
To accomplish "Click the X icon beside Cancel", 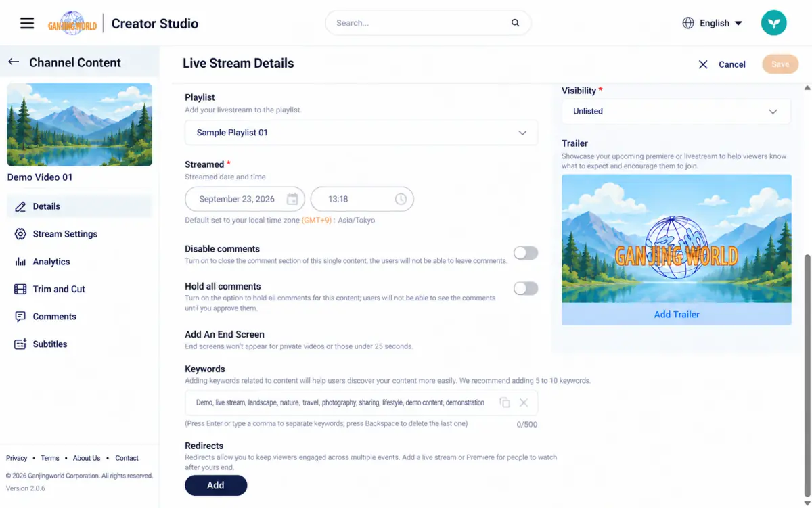I will tap(703, 64).
